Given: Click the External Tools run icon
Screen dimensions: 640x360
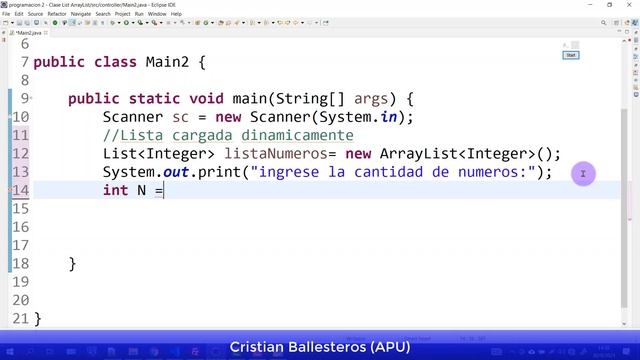Looking at the screenshot, I should tap(154, 23).
